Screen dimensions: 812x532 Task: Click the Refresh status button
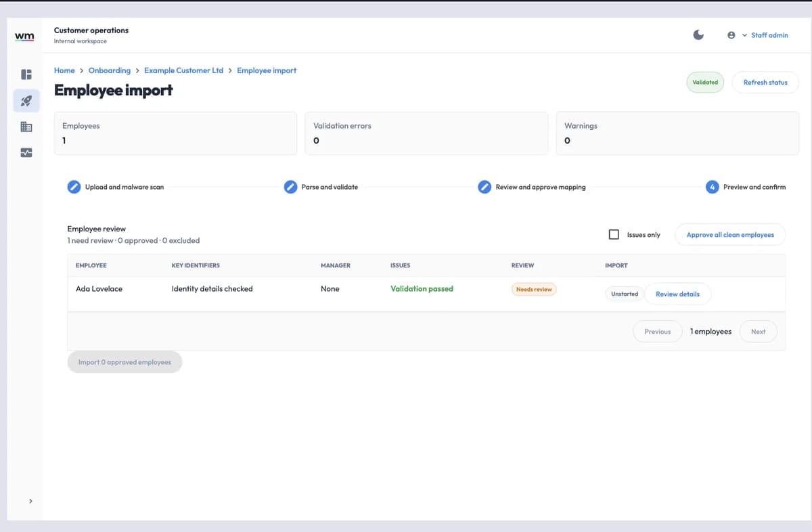click(x=765, y=83)
